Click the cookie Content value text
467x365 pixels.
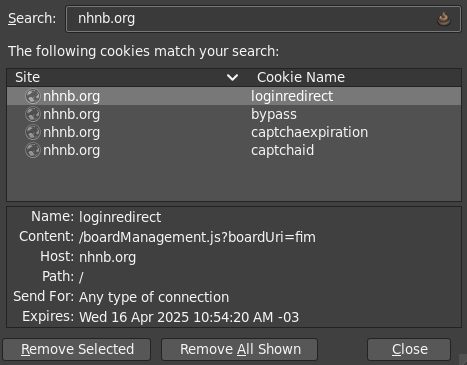click(197, 237)
